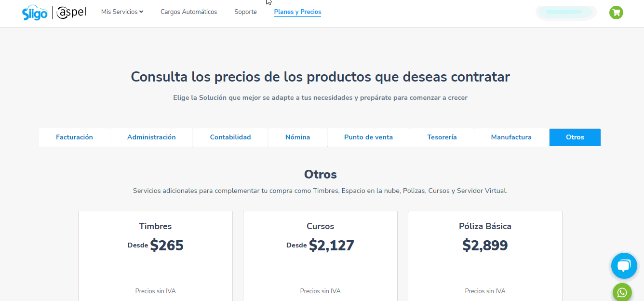Open the blue live chat bubble
This screenshot has width=644, height=301.
click(x=624, y=266)
